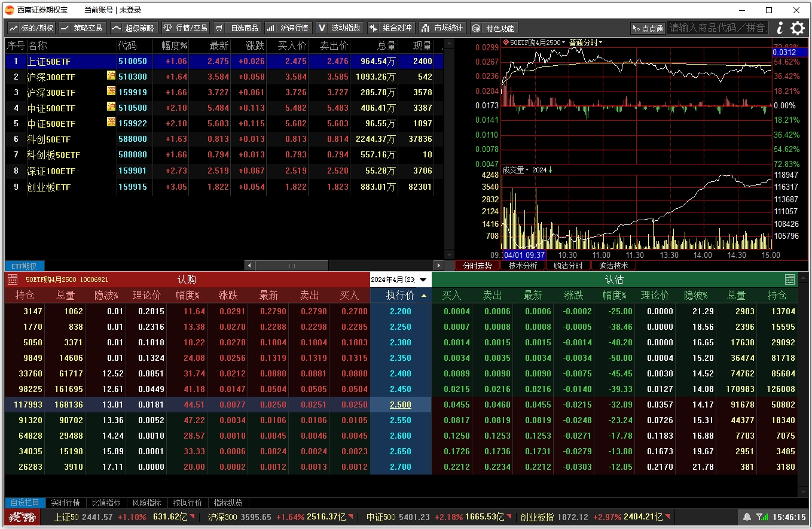The width and height of the screenshot is (812, 529).
Task: Open the 普通分时 chart type dropdown
Action: point(585,42)
